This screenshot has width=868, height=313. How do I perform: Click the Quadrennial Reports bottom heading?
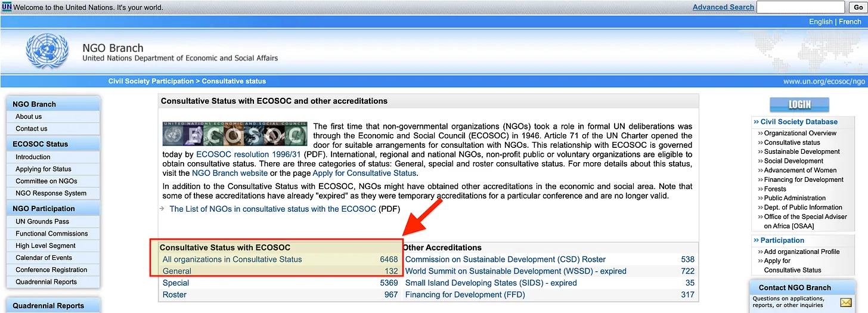click(48, 306)
